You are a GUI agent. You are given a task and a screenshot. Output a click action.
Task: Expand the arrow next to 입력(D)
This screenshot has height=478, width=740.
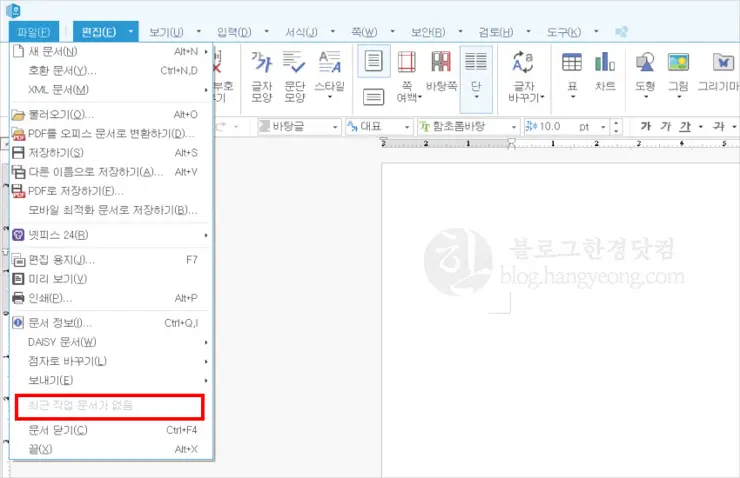point(267,32)
